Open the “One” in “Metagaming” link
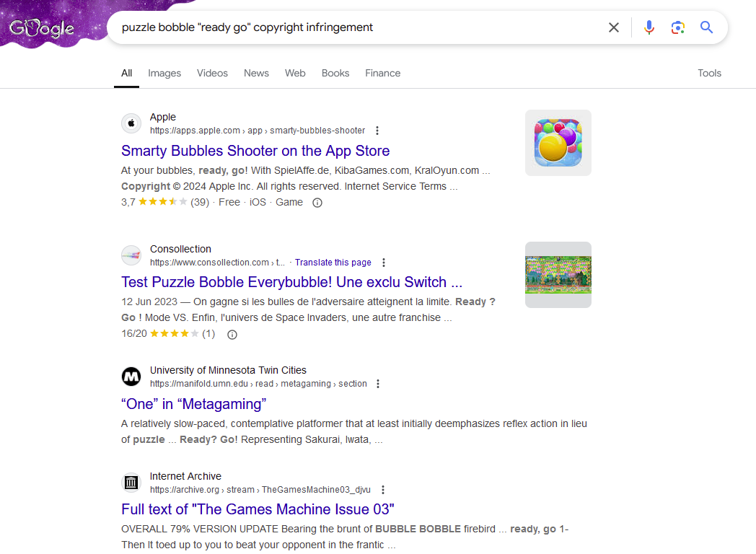The width and height of the screenshot is (756, 554). (x=193, y=404)
